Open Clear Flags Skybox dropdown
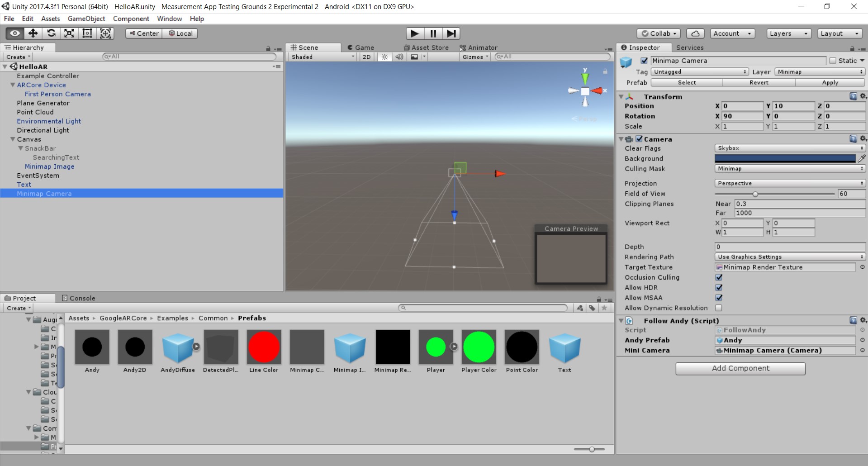 coord(790,148)
